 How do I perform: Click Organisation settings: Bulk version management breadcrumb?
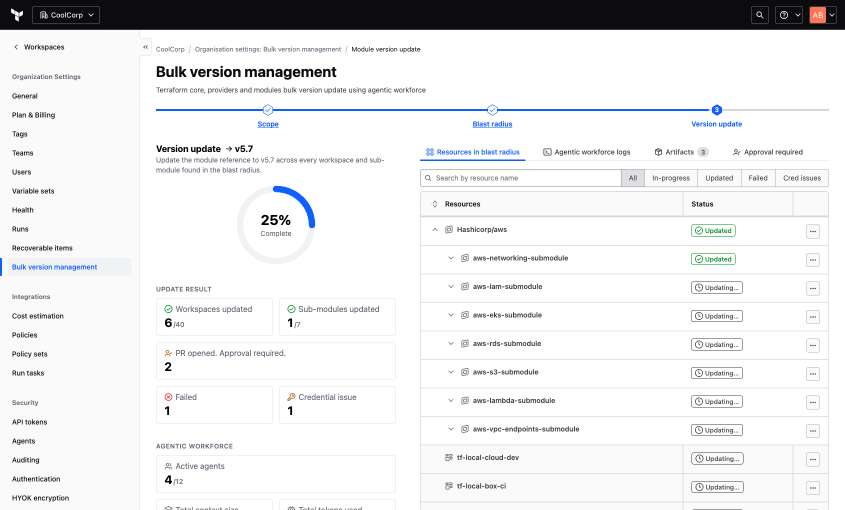click(268, 49)
